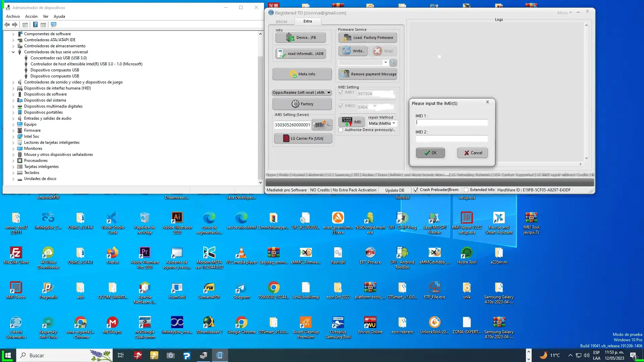The width and height of the screenshot is (644, 362).
Task: Open the Oppo/Realme Soft reset dropdown
Action: tap(302, 93)
